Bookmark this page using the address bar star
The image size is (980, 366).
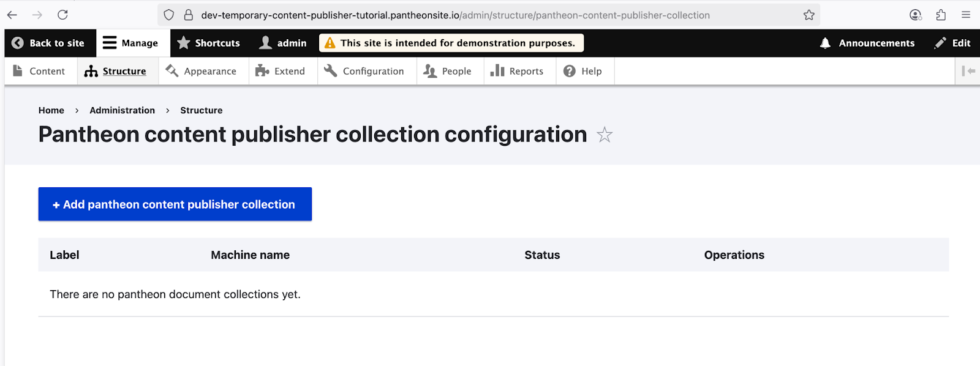809,15
